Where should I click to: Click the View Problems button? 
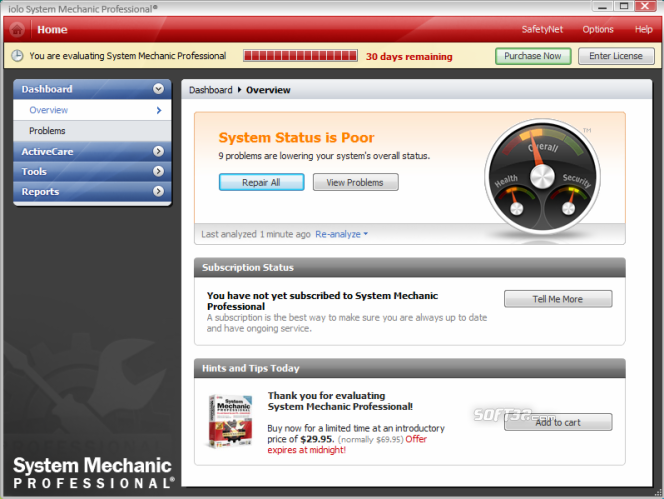click(x=355, y=182)
